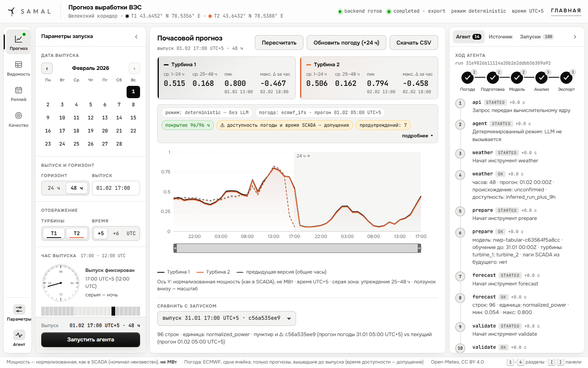
Task: Click the предупреждений: 7 badge
Action: [x=383, y=125]
